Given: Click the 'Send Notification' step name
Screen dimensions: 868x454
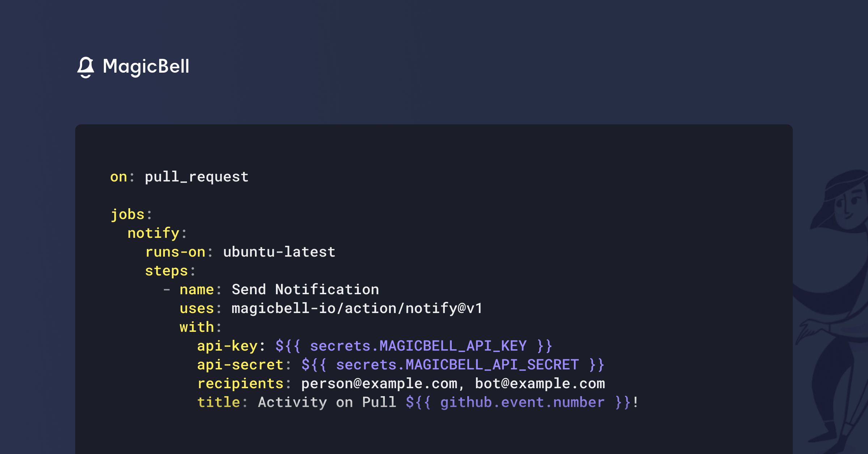Looking at the screenshot, I should (x=305, y=290).
